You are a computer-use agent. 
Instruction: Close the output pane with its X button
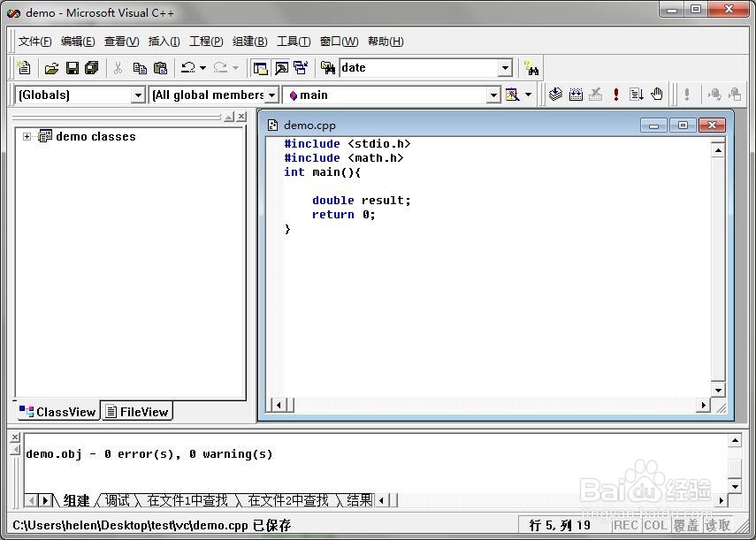[15, 437]
